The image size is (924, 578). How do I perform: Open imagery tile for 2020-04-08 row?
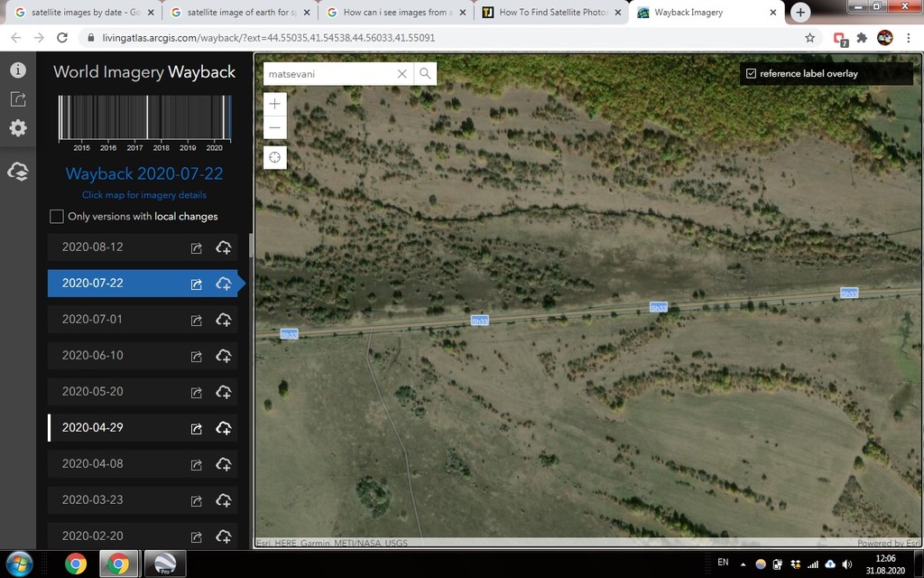pyautogui.click(x=196, y=465)
